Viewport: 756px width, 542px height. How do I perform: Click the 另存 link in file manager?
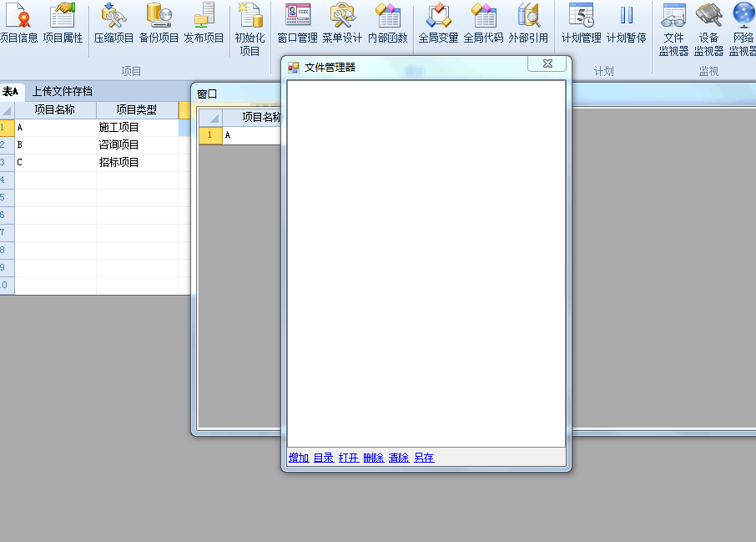coord(424,458)
